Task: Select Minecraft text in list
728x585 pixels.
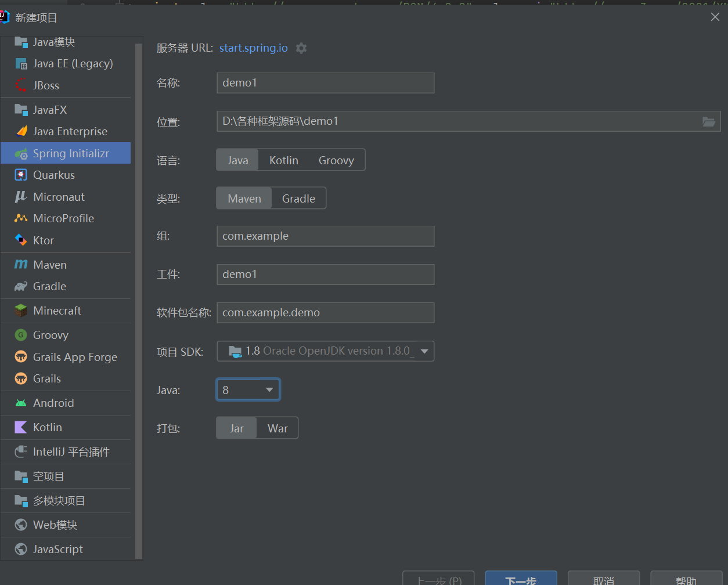Action: coord(57,310)
